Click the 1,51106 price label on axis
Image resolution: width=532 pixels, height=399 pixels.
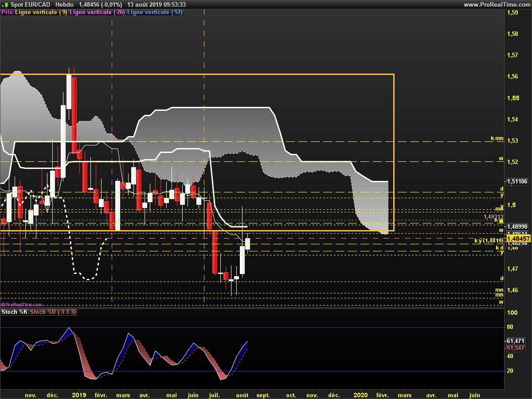[517, 181]
